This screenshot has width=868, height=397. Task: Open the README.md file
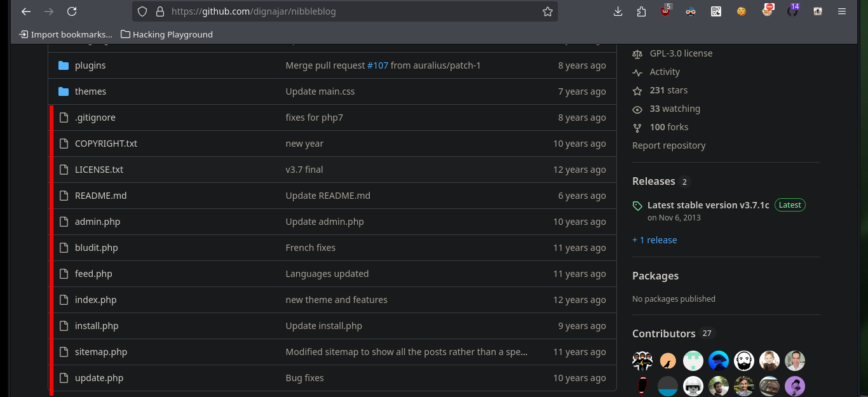pos(100,196)
